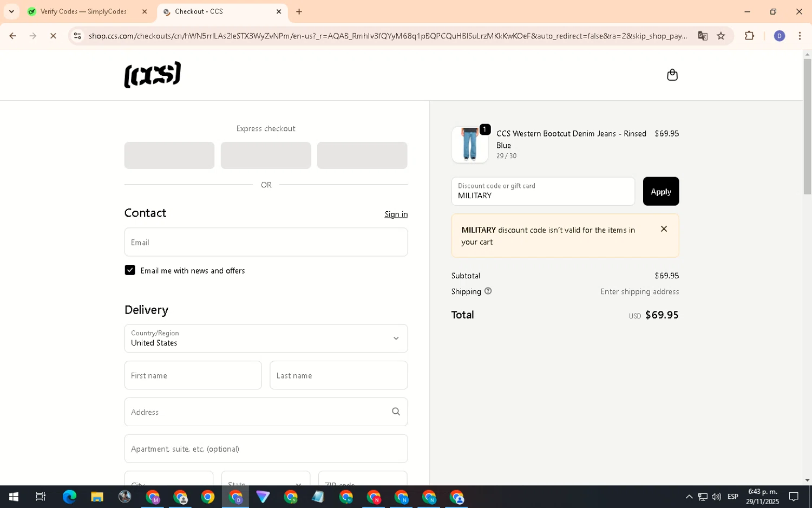Viewport: 812px width, 508px height.
Task: Open File Explorer from the taskbar
Action: coord(97,497)
